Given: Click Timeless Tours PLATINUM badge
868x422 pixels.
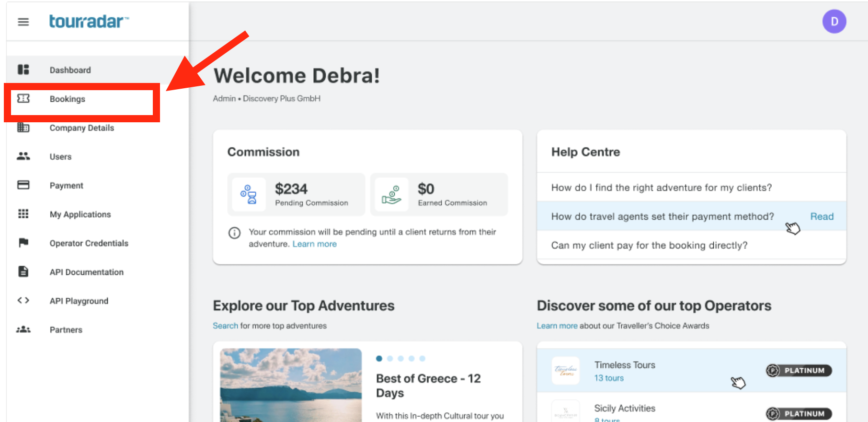Looking at the screenshot, I should click(799, 370).
